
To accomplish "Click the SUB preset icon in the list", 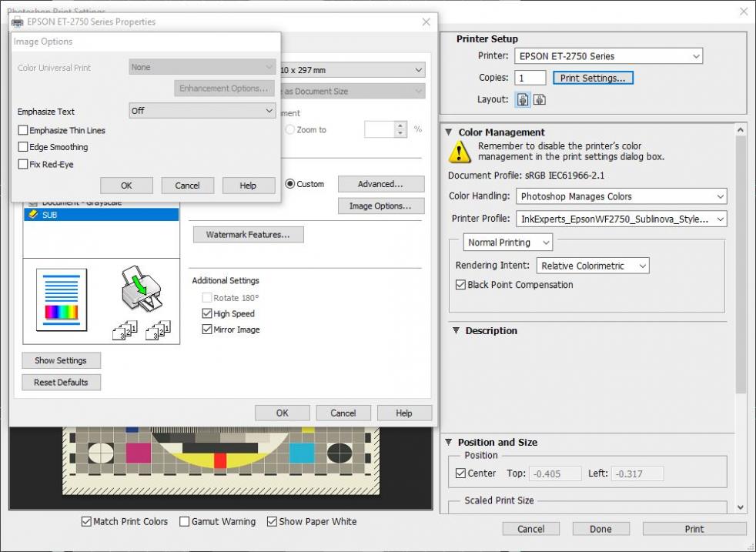I will 33,215.
